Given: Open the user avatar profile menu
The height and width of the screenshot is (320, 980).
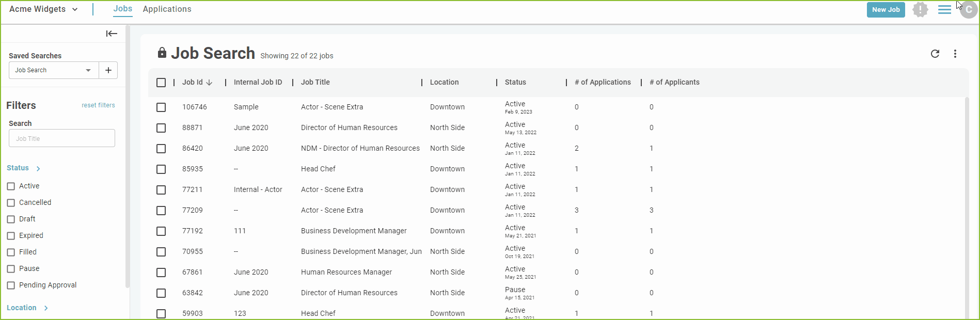Looking at the screenshot, I should click(x=969, y=9).
